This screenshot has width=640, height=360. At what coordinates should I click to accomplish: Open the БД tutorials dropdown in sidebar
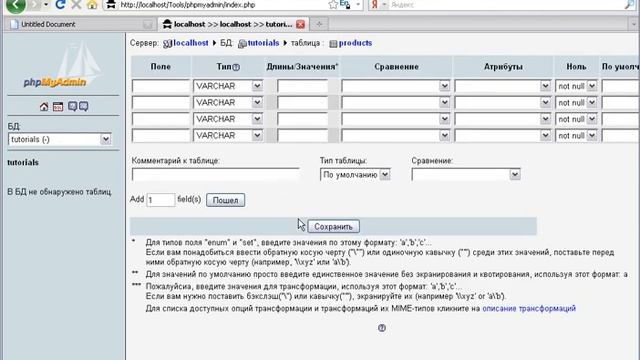(60, 139)
